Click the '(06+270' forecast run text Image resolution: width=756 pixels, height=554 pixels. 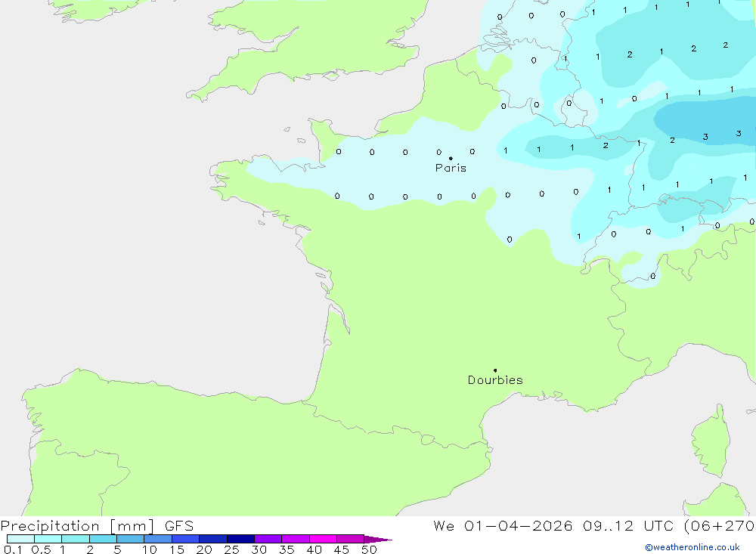[720, 526]
